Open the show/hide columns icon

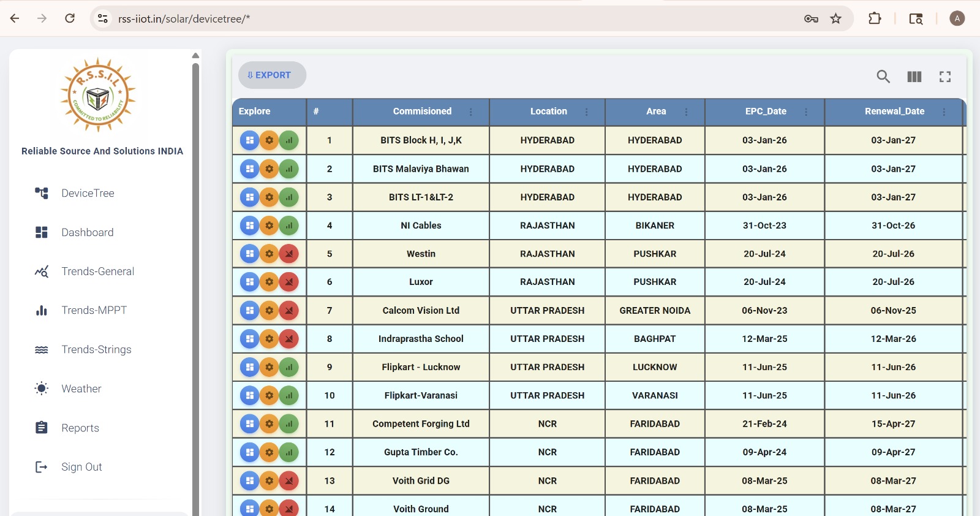(914, 77)
